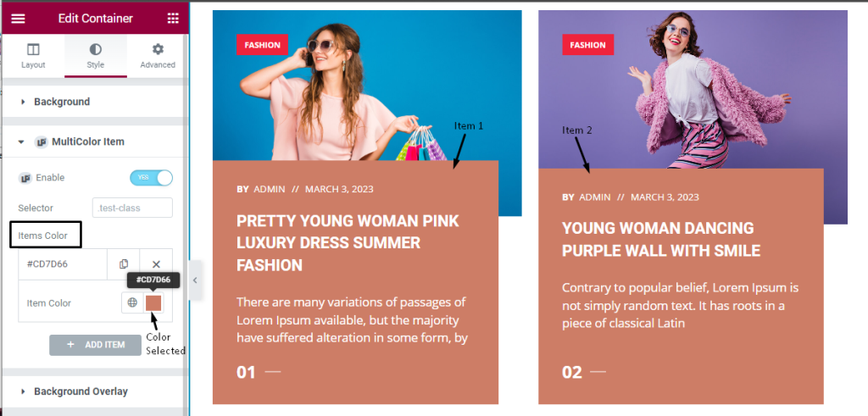This screenshot has width=868, height=416.
Task: Open the widgets grid icon
Action: pos(173,19)
